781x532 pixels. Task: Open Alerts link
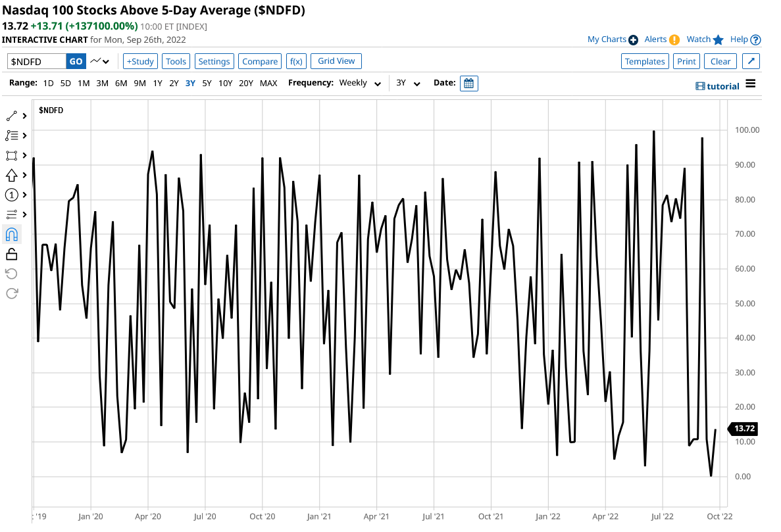(x=655, y=39)
